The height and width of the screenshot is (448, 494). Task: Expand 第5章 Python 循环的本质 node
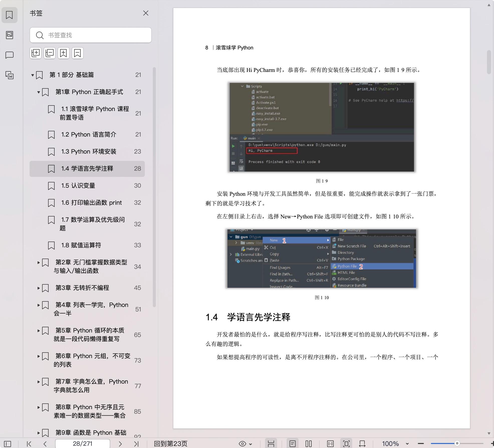coord(39,331)
